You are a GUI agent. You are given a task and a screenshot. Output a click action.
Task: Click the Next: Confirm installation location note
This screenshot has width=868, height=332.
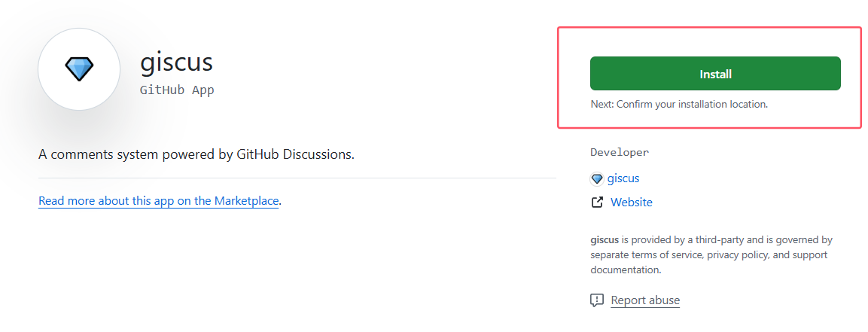[679, 105]
